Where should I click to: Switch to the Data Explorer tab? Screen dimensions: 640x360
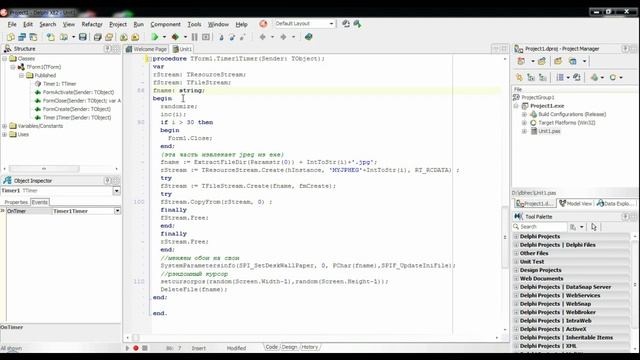(x=616, y=203)
